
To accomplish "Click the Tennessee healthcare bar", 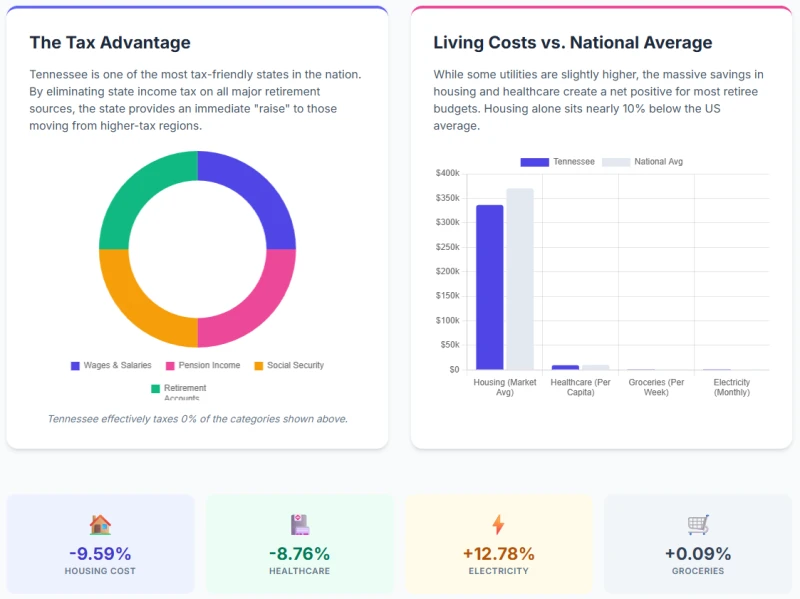I will 565,367.
